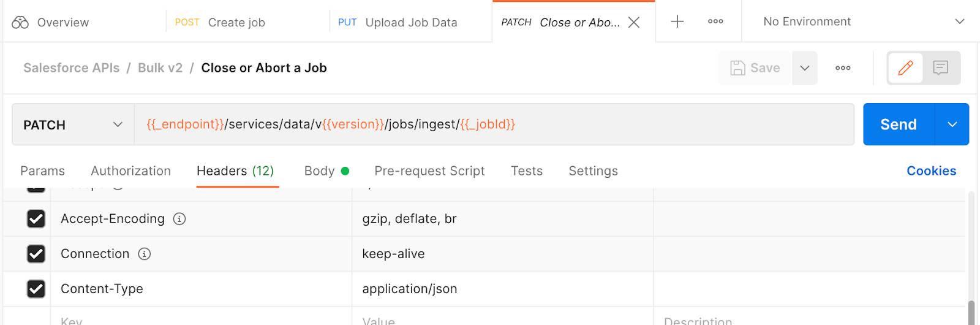The image size is (980, 325).
Task: Click the gzip, deflate, br value
Action: click(409, 219)
